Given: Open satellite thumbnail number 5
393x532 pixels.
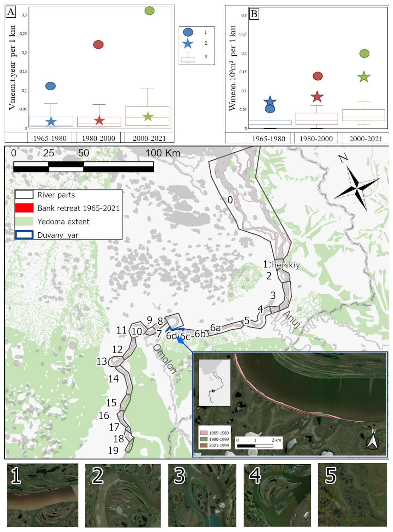Looking at the screenshot, I should point(352,495).
